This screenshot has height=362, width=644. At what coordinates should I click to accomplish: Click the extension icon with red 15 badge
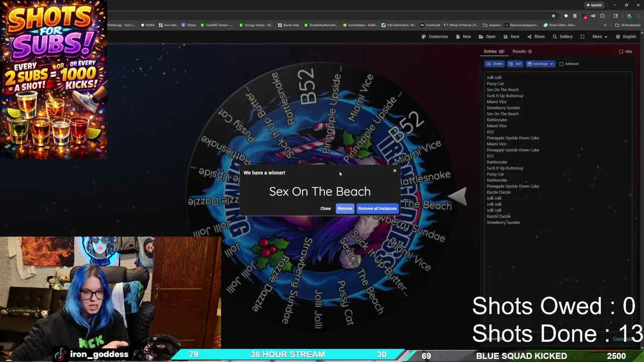click(x=584, y=16)
